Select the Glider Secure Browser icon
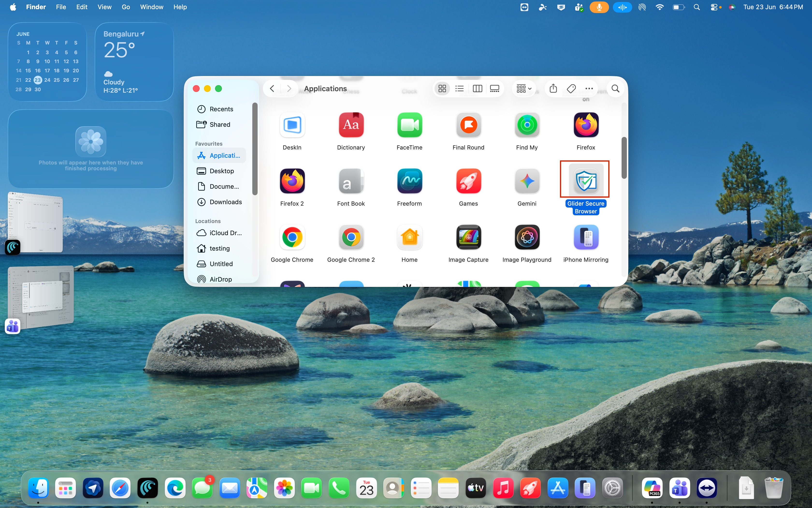Viewport: 812px width, 508px height. pos(586,181)
